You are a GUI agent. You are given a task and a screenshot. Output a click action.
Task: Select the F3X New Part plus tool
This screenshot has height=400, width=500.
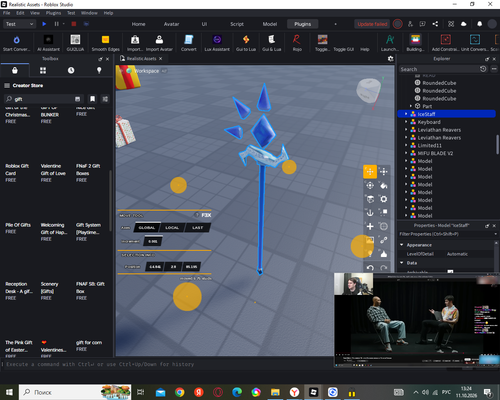pyautogui.click(x=370, y=226)
